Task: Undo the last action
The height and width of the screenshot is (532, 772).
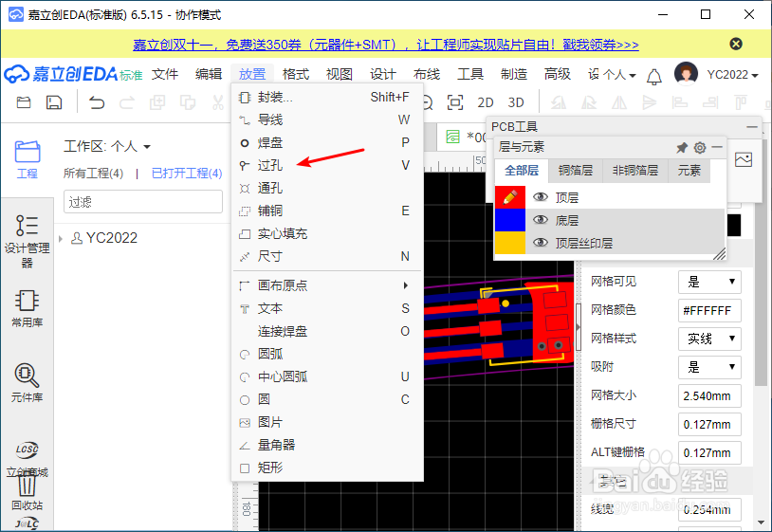Action: click(97, 102)
